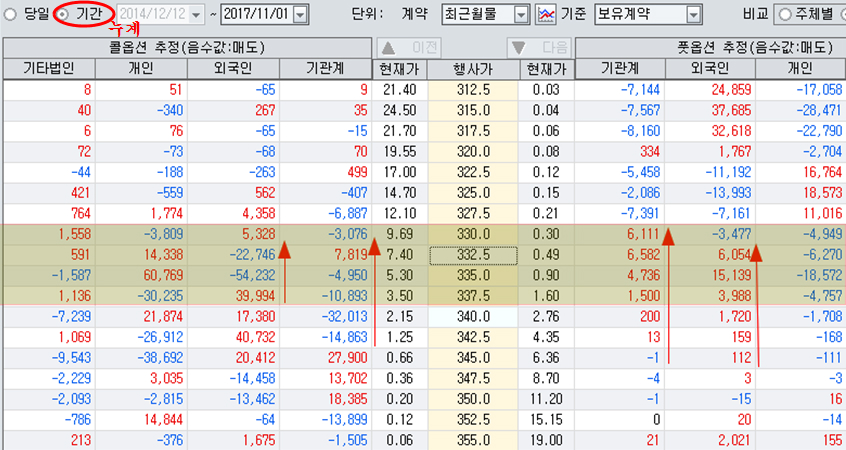Open the end date 2017/11/01 dropdown
846x450 pixels.
coord(301,14)
